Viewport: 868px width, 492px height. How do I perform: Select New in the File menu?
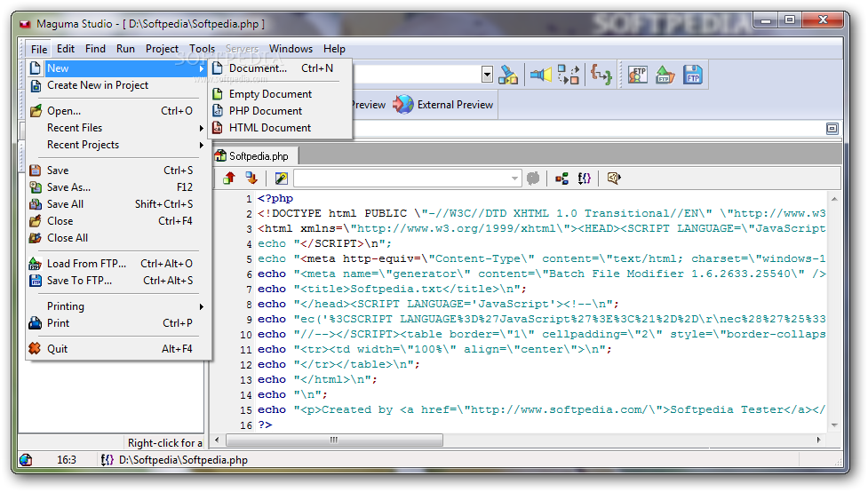click(x=118, y=68)
